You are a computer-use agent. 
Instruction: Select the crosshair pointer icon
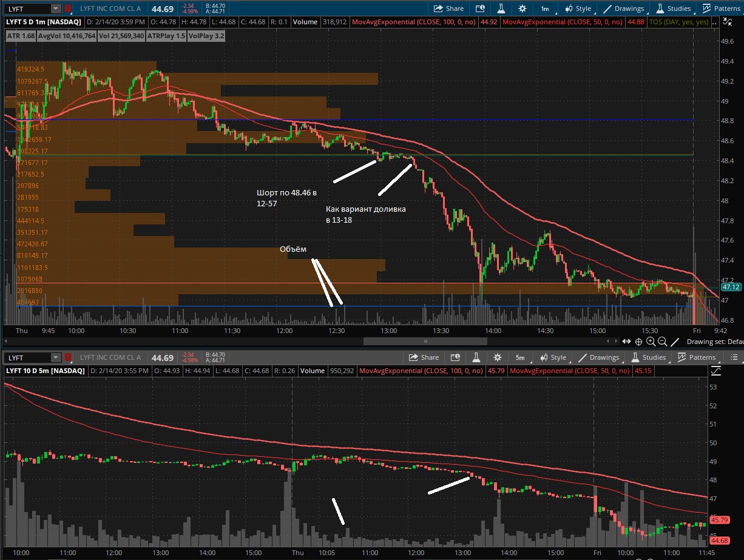click(x=639, y=342)
